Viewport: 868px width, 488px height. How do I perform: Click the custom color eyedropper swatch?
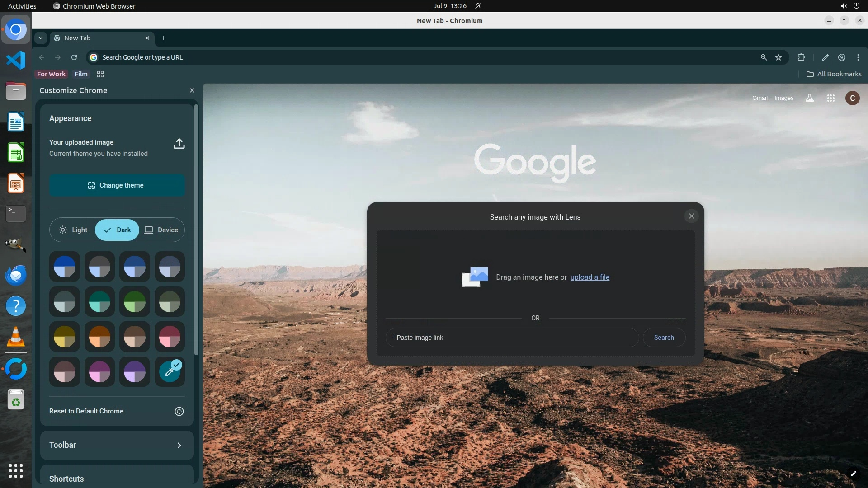(170, 371)
